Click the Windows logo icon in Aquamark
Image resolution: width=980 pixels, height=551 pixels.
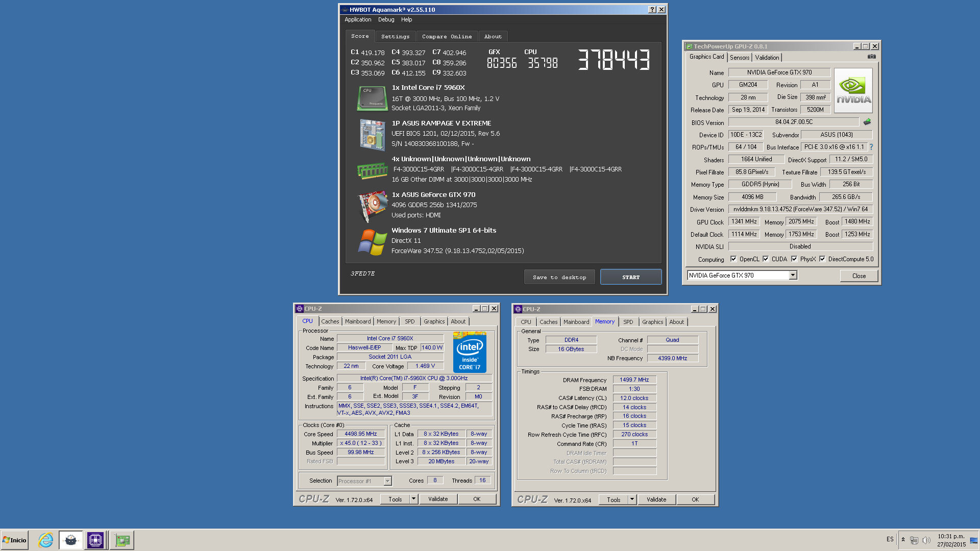(x=372, y=242)
